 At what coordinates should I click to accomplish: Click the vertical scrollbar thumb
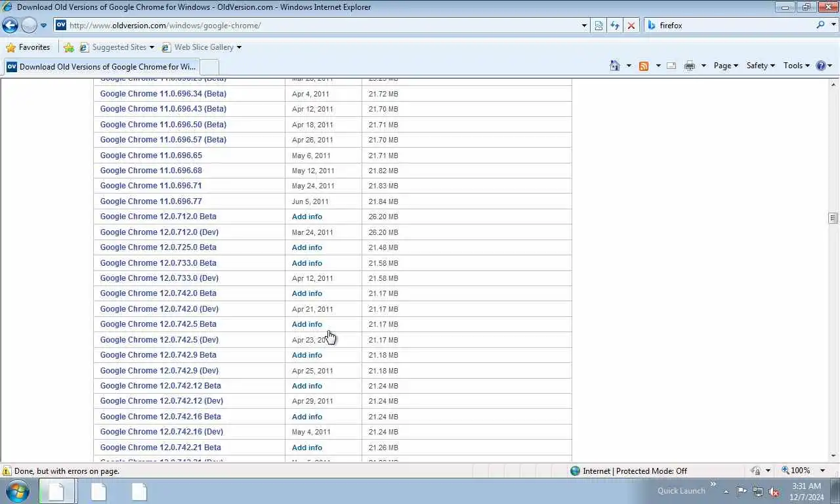[x=833, y=218]
